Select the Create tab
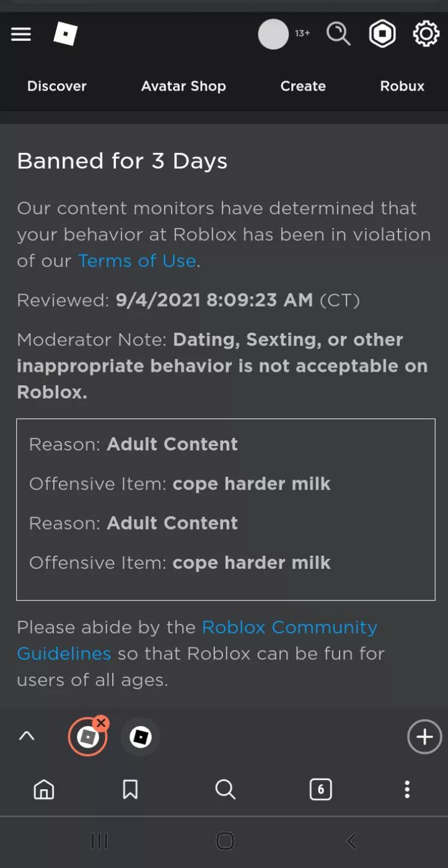Screen dimensions: 448x868 tap(303, 86)
